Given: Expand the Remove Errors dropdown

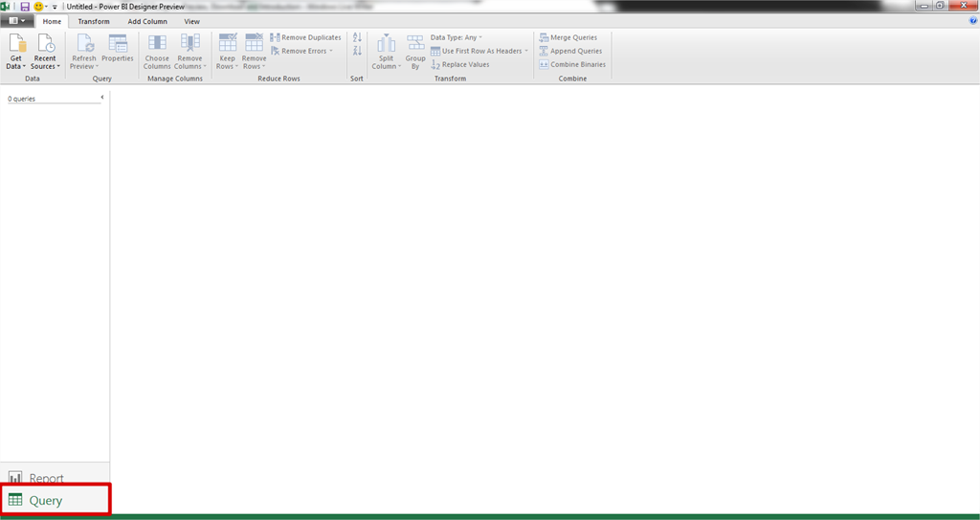Looking at the screenshot, I should (x=302, y=51).
